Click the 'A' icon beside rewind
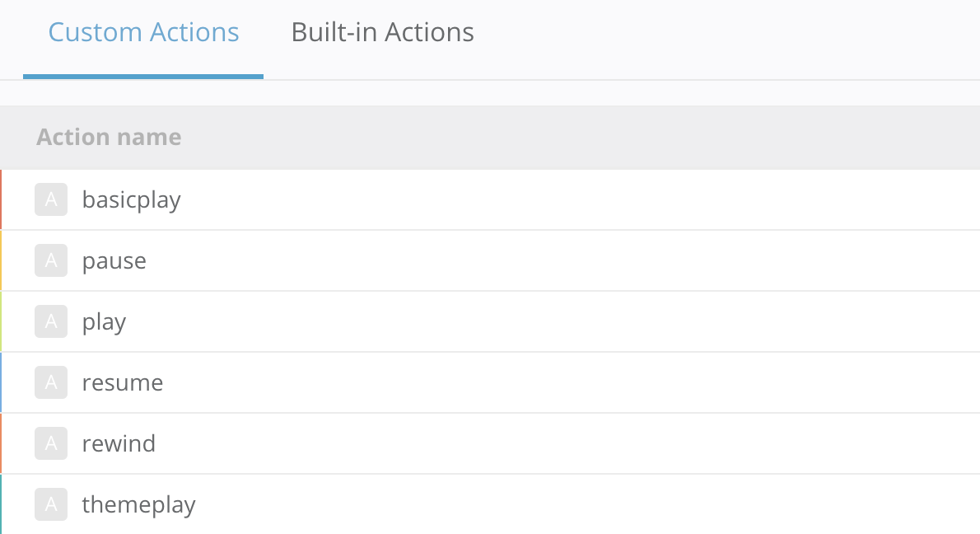The image size is (980, 534). tap(50, 443)
